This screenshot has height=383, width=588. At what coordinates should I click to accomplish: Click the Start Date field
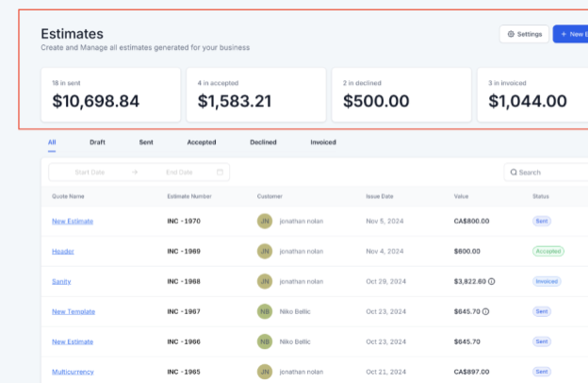pyautogui.click(x=90, y=173)
